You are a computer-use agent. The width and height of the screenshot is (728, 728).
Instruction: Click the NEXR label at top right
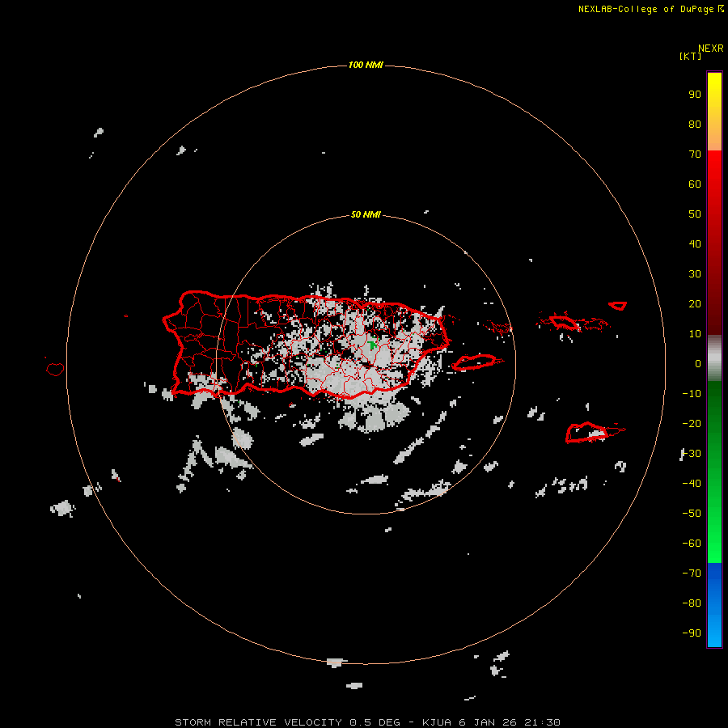(711, 49)
